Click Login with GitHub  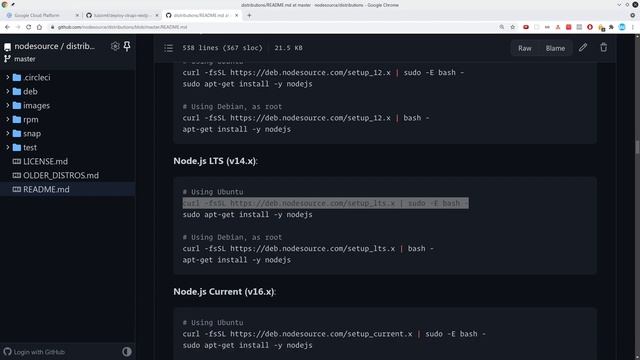click(x=35, y=352)
